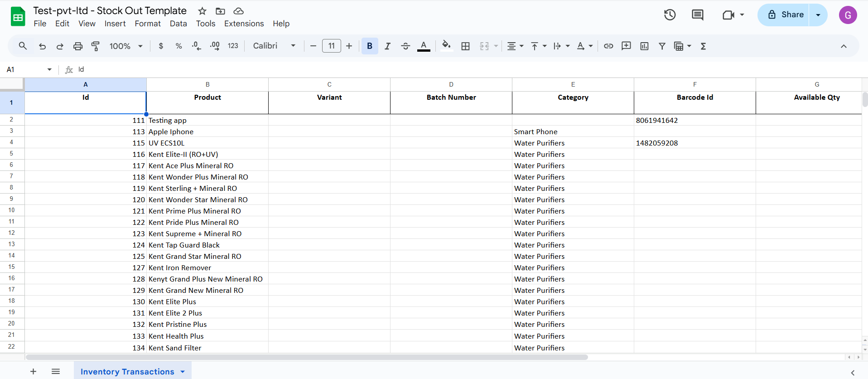Expand the Name Box dropdown arrow
The image size is (868, 379).
click(x=49, y=69)
